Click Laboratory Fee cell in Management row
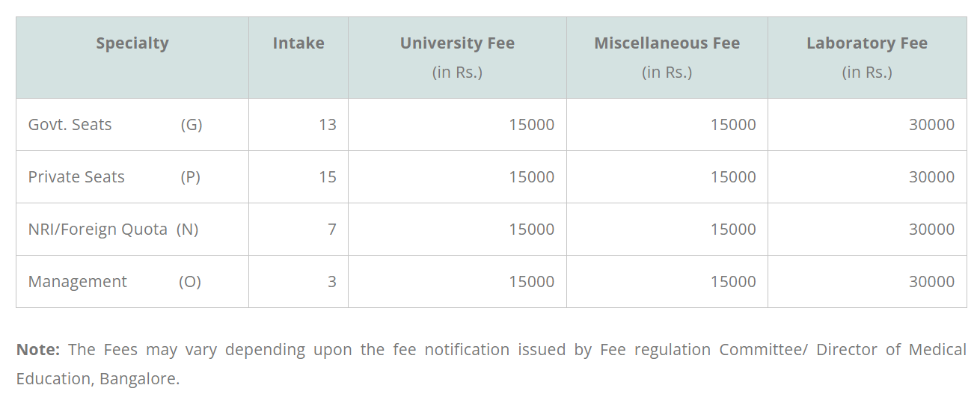Image resolution: width=980 pixels, height=397 pixels. 931,282
